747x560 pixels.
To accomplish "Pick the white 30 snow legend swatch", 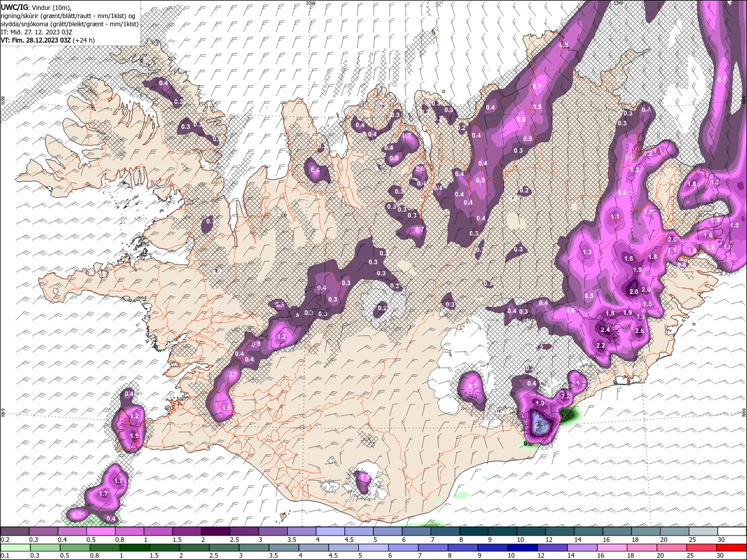I will pos(732,531).
